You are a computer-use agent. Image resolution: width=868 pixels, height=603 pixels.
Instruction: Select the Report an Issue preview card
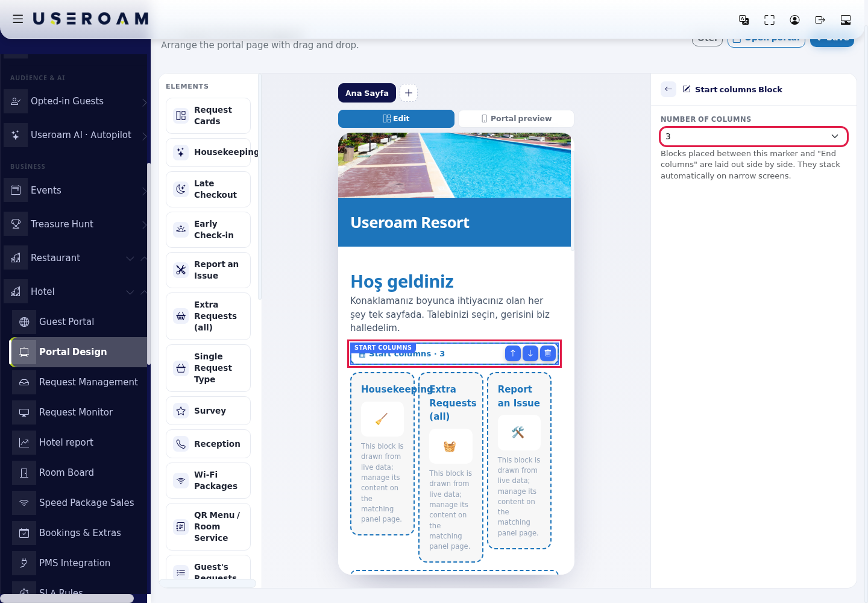[519, 461]
